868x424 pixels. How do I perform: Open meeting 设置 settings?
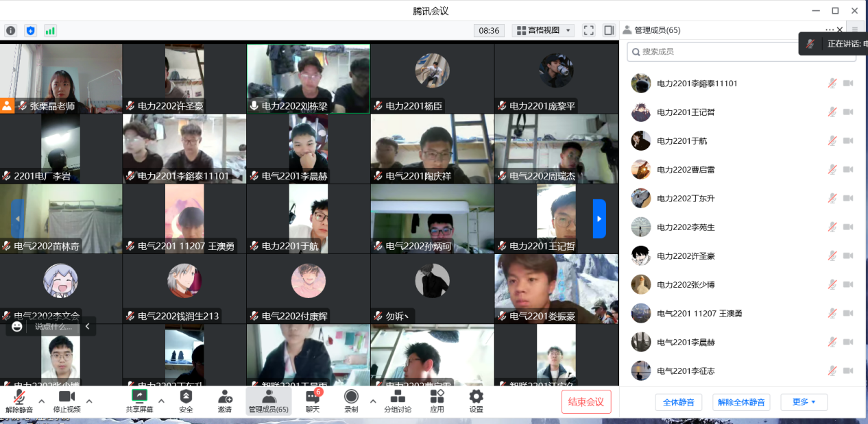click(x=475, y=401)
